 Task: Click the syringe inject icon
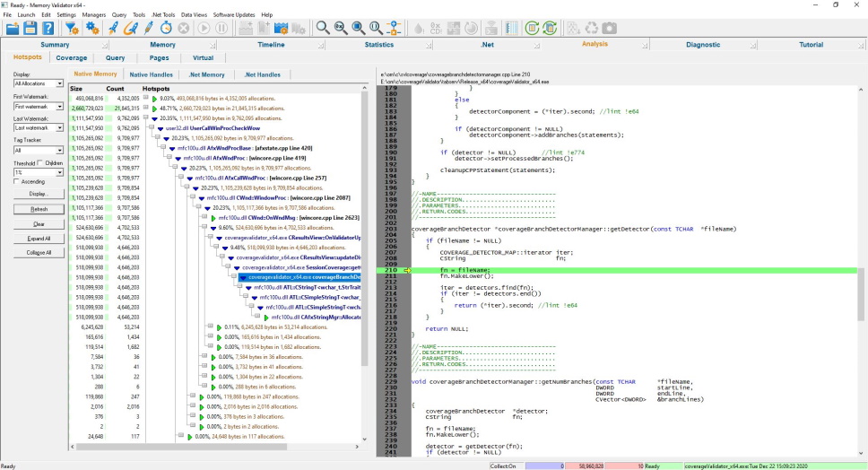pos(148,28)
